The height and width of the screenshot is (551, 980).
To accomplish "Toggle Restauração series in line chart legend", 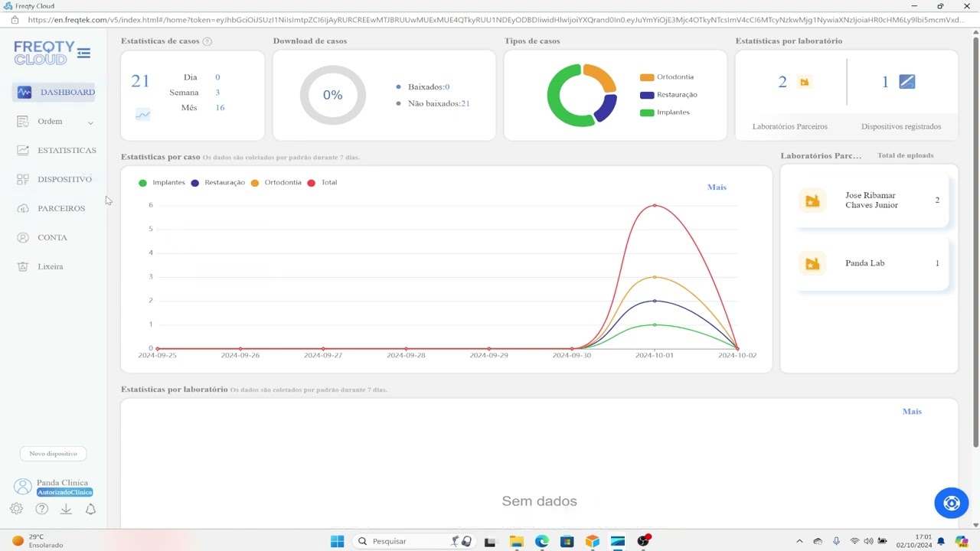I will pyautogui.click(x=218, y=183).
